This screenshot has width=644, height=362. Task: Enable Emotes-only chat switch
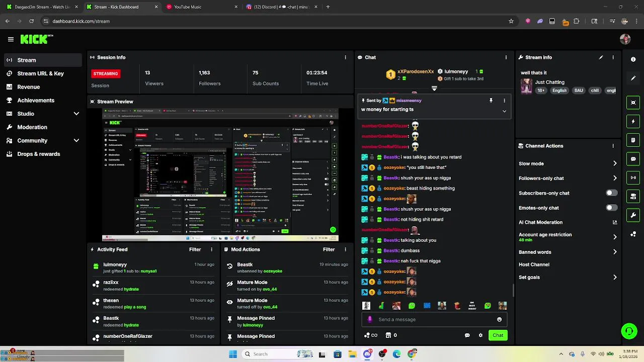pyautogui.click(x=611, y=208)
